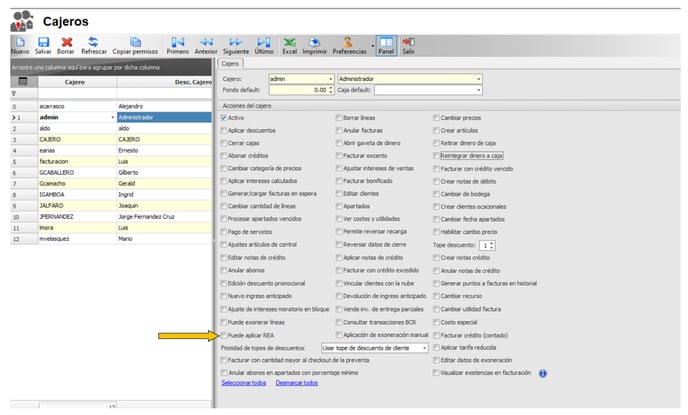
Task: Select the Cajero tab
Action: pyautogui.click(x=230, y=64)
